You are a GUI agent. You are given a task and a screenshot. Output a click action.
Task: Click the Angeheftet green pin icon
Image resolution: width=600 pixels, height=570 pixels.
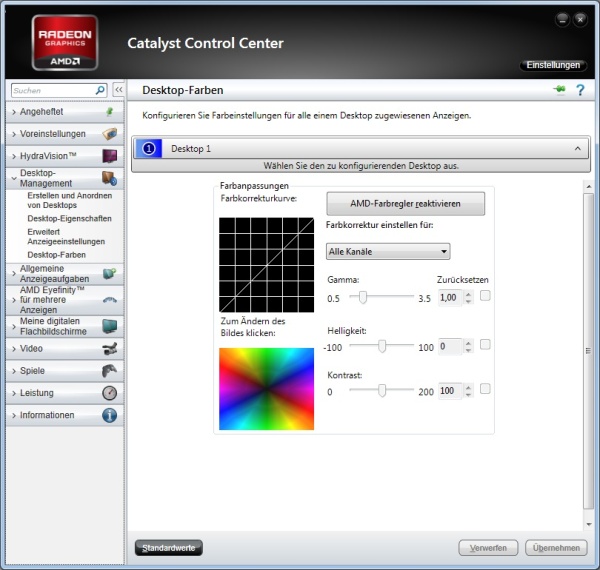pyautogui.click(x=110, y=112)
